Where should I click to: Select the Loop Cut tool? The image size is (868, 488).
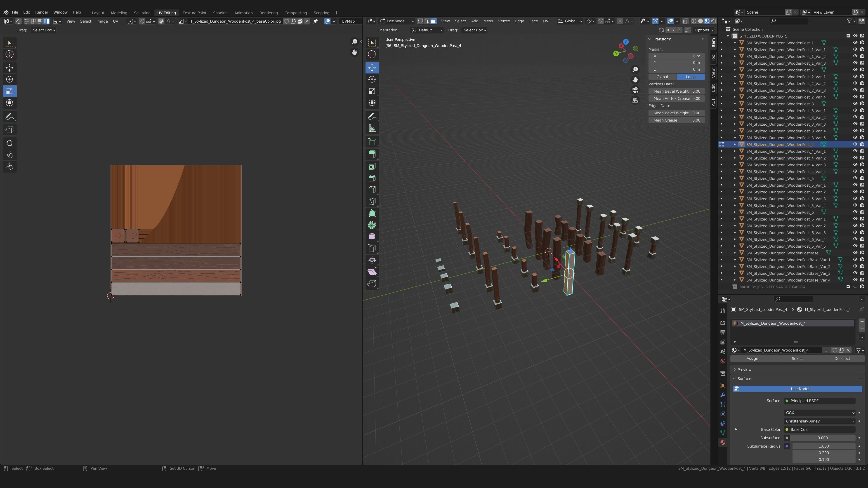(x=372, y=190)
